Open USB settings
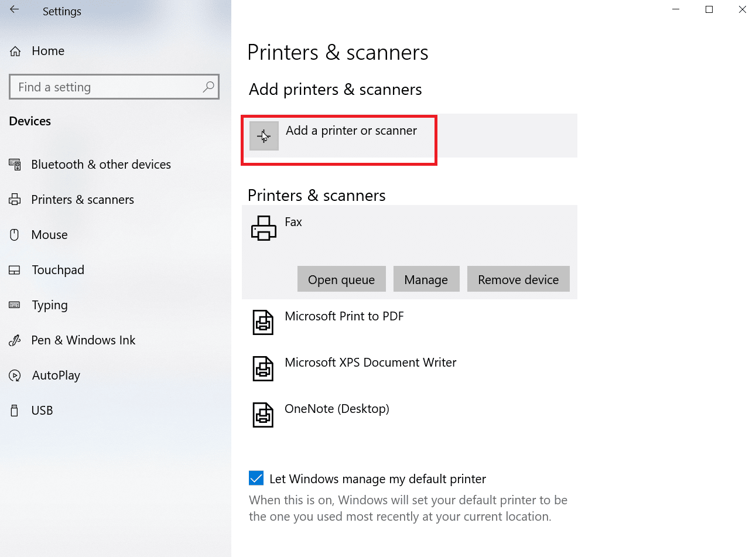Screen dimensions: 756x557 [42, 411]
